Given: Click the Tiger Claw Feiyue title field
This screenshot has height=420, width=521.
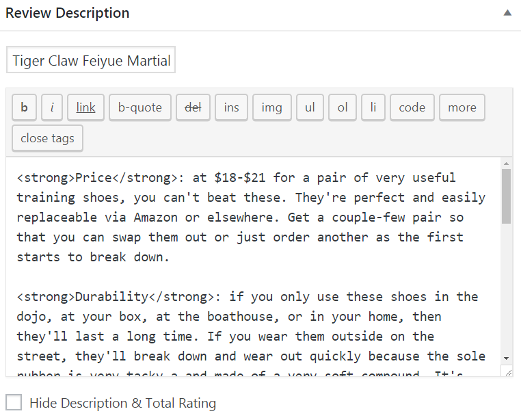Looking at the screenshot, I should (91, 61).
